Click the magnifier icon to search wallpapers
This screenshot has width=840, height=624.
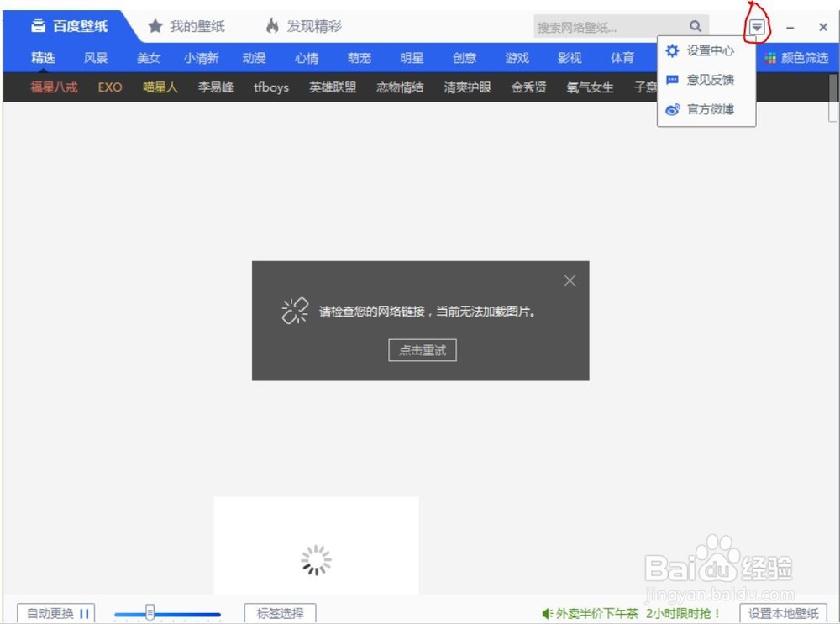(695, 26)
